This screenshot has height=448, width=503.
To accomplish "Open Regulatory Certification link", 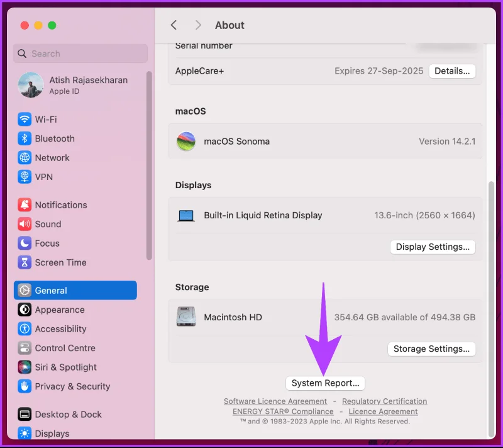I will point(384,401).
